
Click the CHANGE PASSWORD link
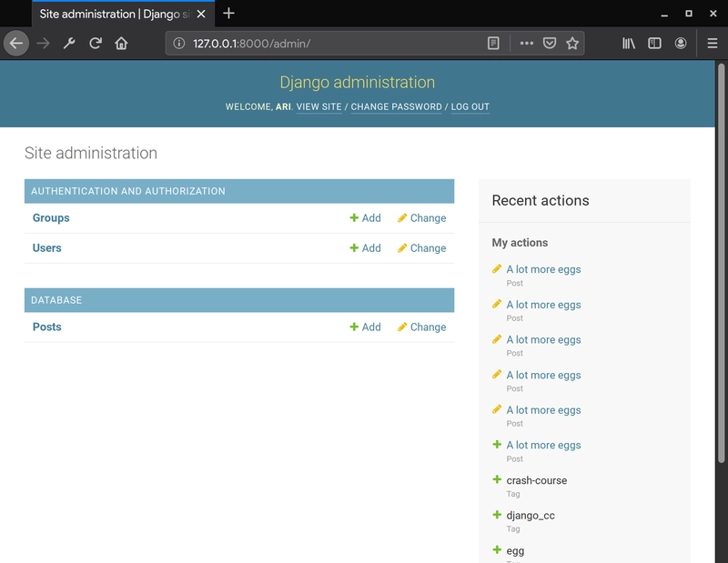(397, 106)
